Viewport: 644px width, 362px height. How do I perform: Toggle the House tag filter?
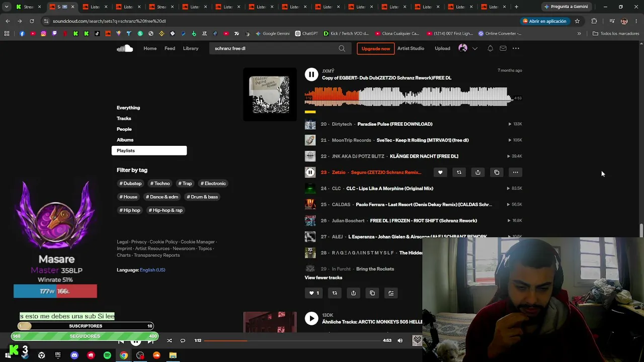128,197
